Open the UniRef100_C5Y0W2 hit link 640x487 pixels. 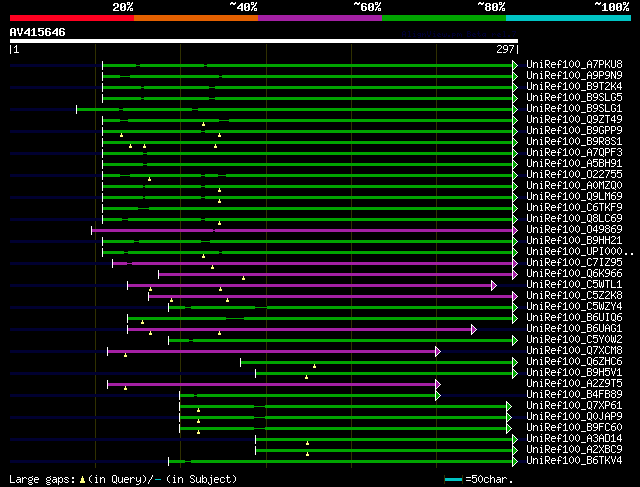pyautogui.click(x=574, y=340)
